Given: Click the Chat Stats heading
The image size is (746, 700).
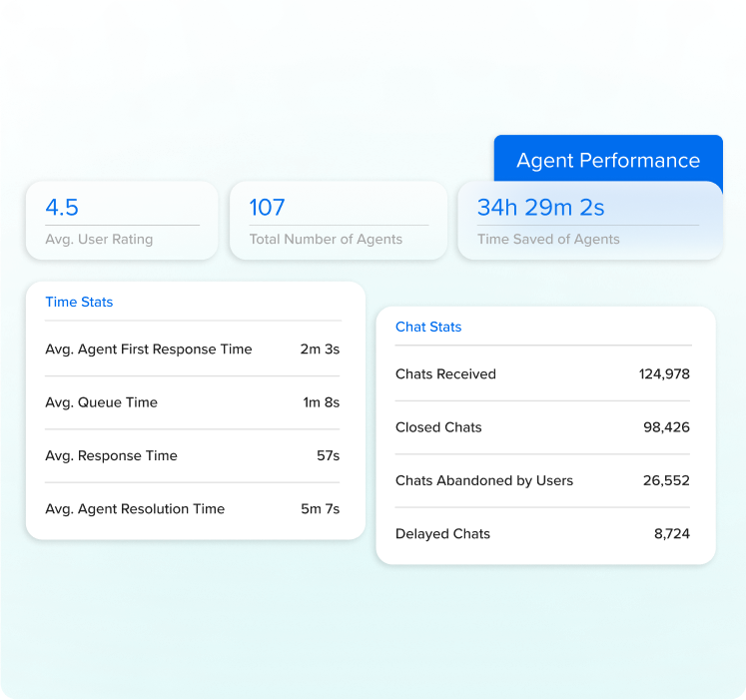Looking at the screenshot, I should tap(428, 327).
